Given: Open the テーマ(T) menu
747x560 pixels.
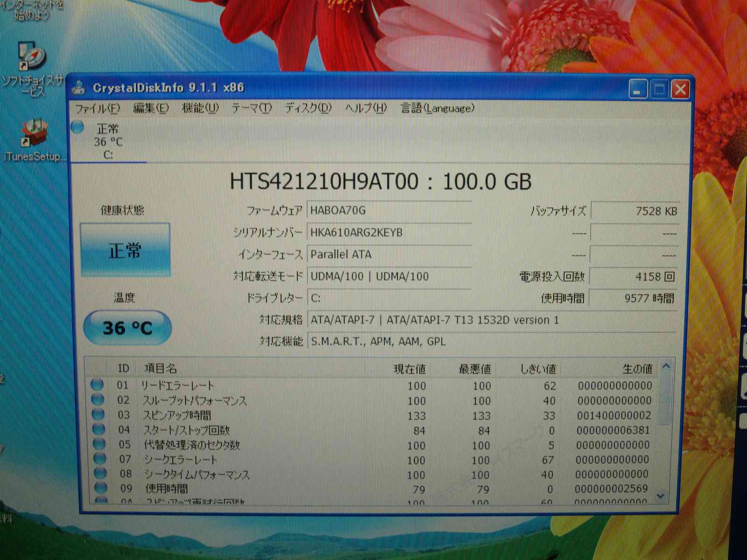Looking at the screenshot, I should tap(252, 108).
